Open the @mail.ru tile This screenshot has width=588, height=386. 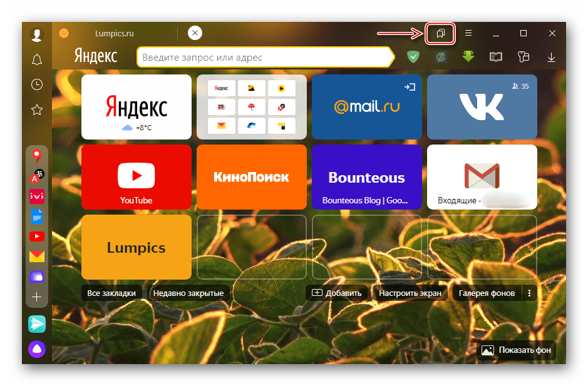(x=367, y=107)
